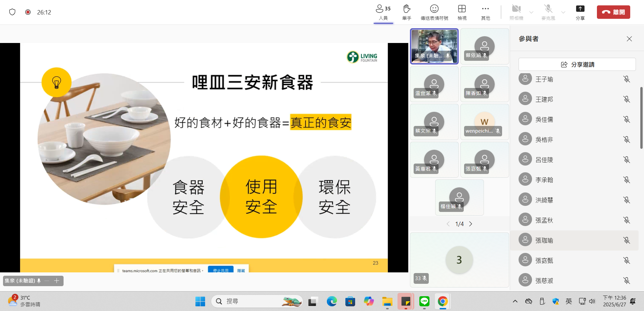Expand the camera options dropdown arrow
This screenshot has height=311, width=644.
531,12
